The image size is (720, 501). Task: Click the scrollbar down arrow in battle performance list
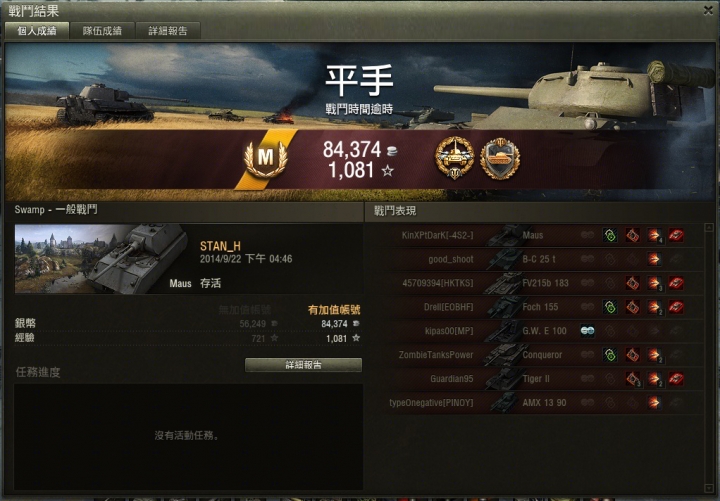(709, 489)
